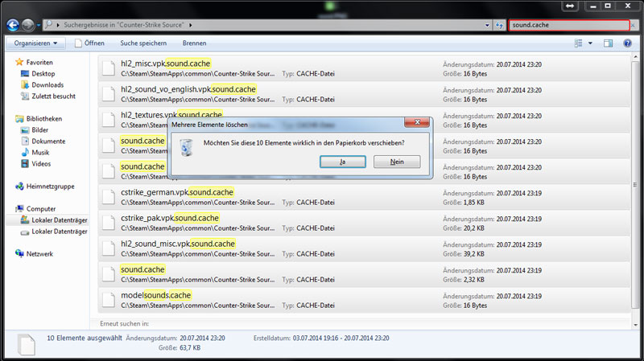
Task: Click the file icon of modelsounds.cache
Action: [x=109, y=300]
